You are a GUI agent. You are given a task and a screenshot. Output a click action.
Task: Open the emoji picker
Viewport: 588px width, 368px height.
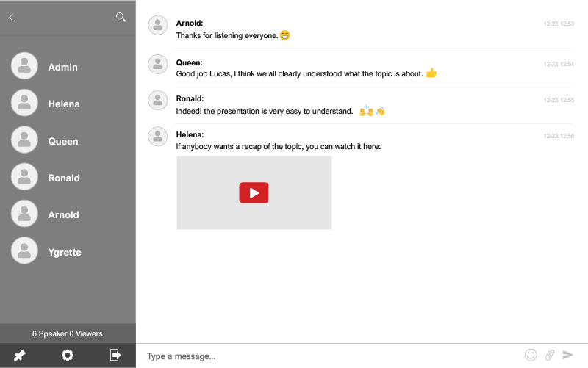click(531, 355)
